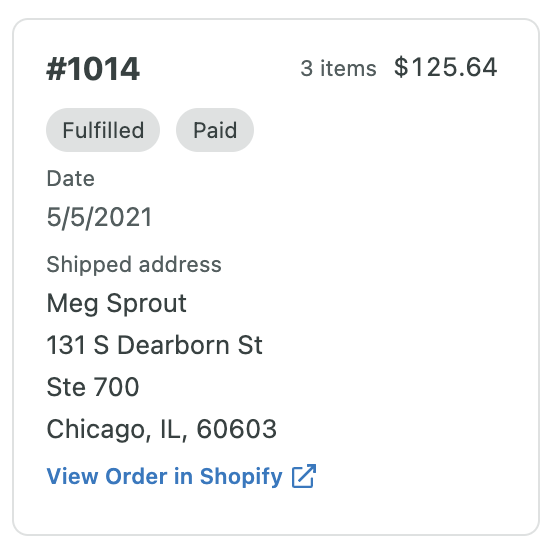Select the order total $125.64
This screenshot has height=548, width=560.
tap(445, 67)
